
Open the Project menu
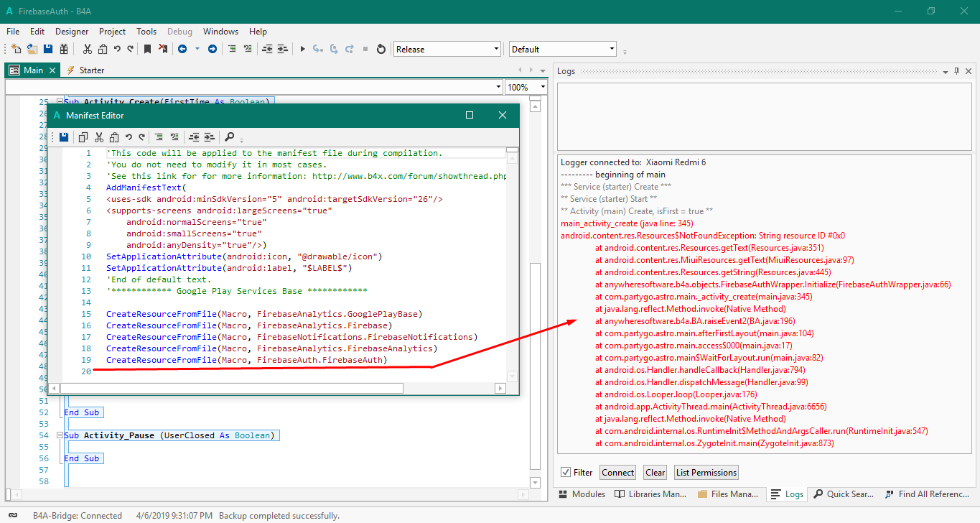pos(112,32)
